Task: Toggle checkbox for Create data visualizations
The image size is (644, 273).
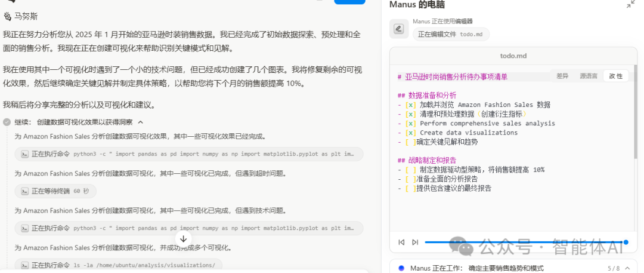Action: pyautogui.click(x=410, y=133)
